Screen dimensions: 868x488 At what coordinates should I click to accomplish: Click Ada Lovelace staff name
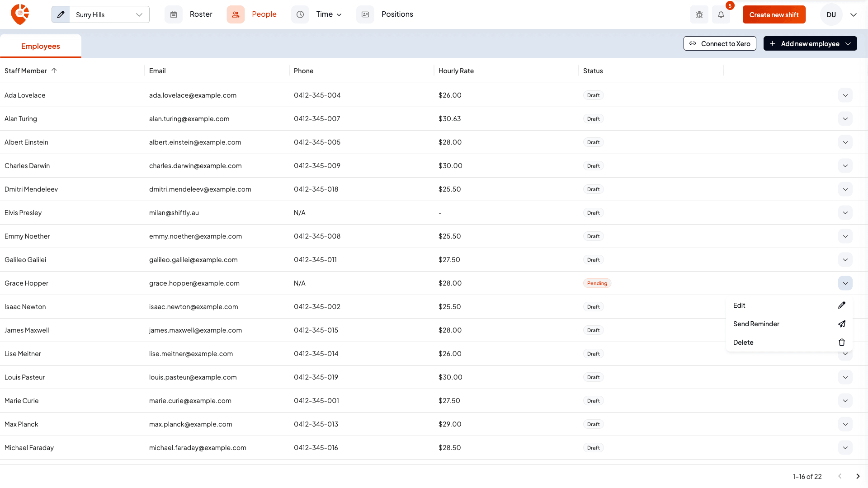(25, 95)
